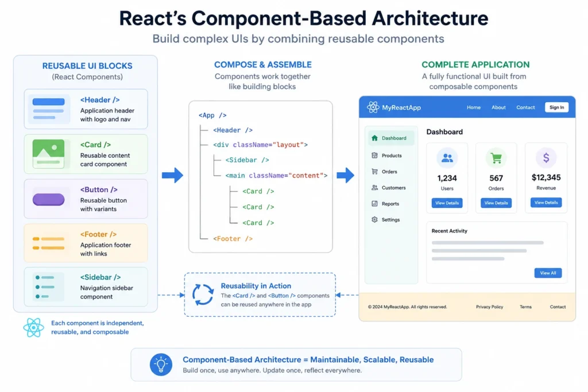Click the orange lines icon for Footer component
588x392 pixels.
click(48, 243)
